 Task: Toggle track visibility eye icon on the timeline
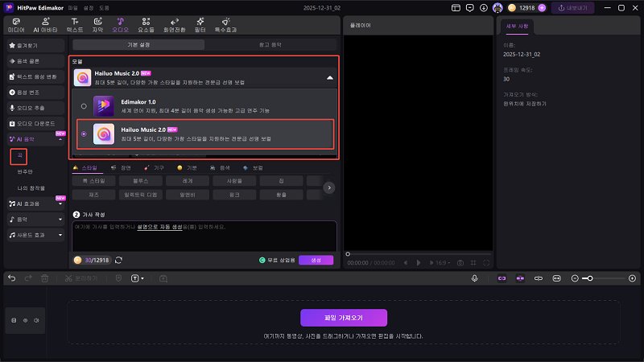[x=25, y=320]
